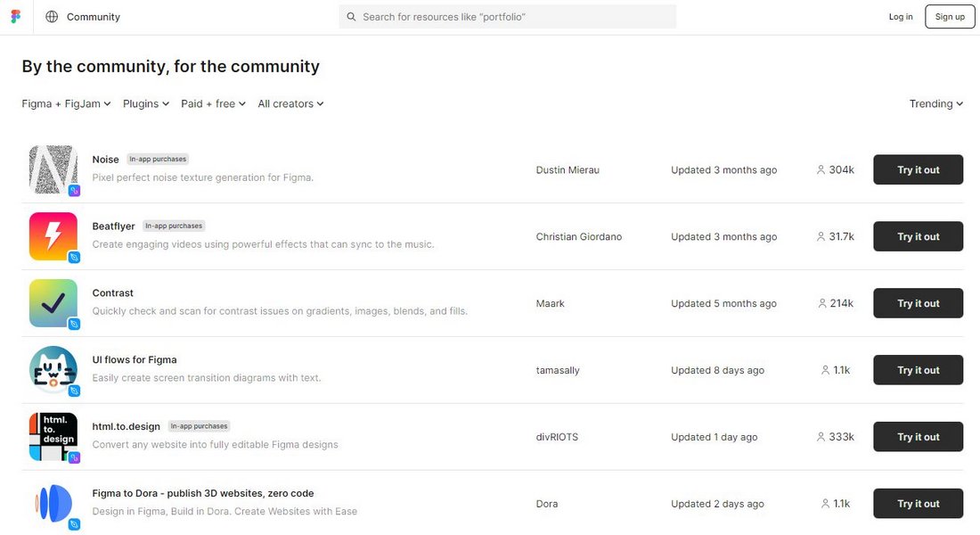This screenshot has width=980, height=535.
Task: Click the Noise users count icon
Action: (x=821, y=169)
